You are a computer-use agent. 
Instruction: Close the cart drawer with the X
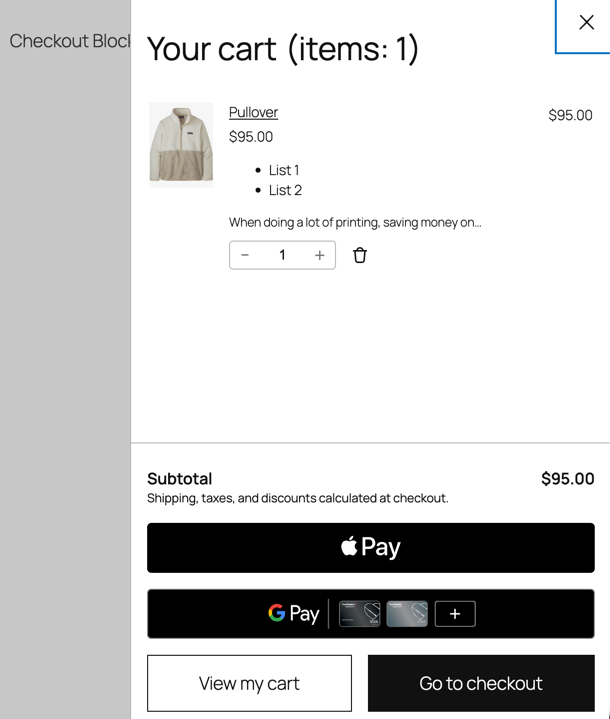[x=586, y=23]
